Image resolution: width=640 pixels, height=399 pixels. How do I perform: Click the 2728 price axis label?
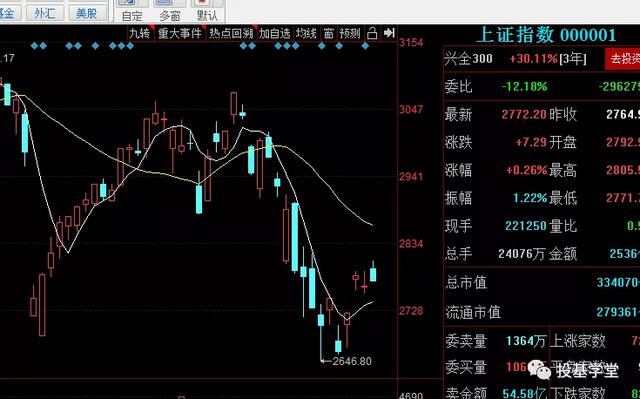pyautogui.click(x=411, y=310)
